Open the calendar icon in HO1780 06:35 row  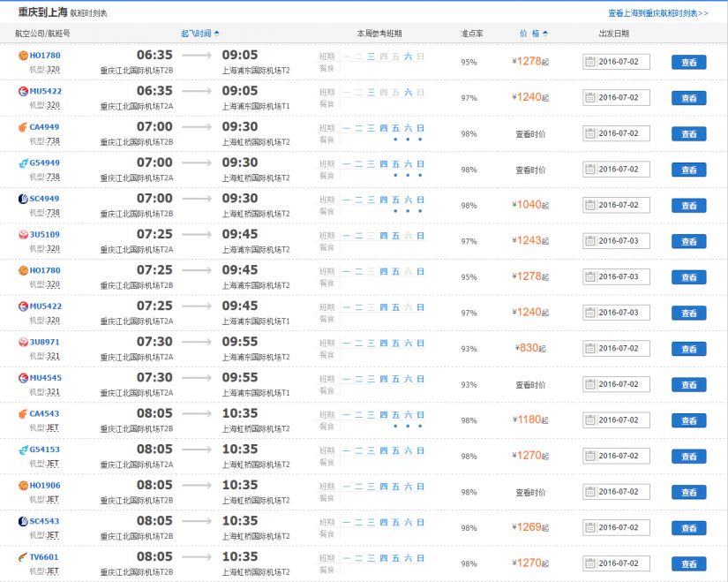click(589, 61)
